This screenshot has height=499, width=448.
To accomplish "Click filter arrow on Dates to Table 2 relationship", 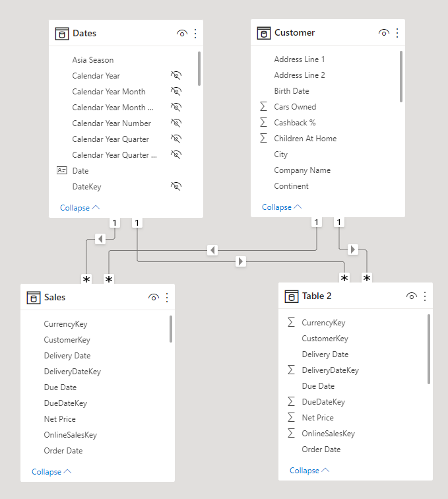I will point(241,261).
